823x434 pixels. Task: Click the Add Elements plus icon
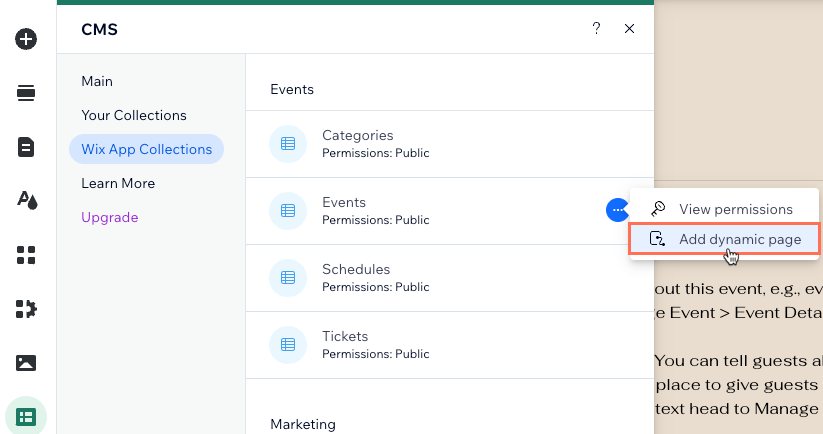pos(26,39)
